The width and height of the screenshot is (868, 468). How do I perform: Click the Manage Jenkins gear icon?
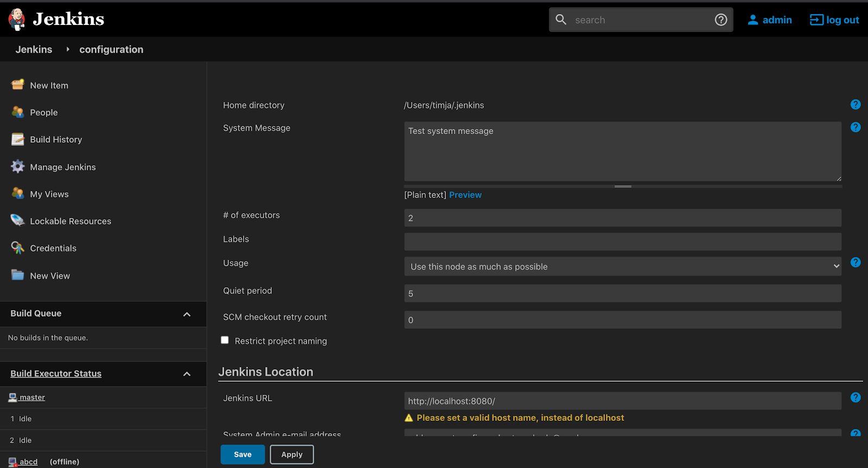(x=18, y=166)
